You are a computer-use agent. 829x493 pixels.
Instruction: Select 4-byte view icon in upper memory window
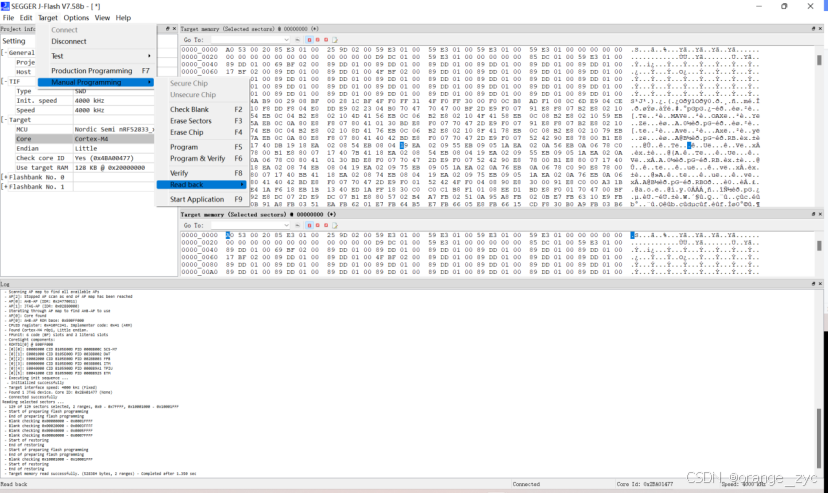coord(326,40)
